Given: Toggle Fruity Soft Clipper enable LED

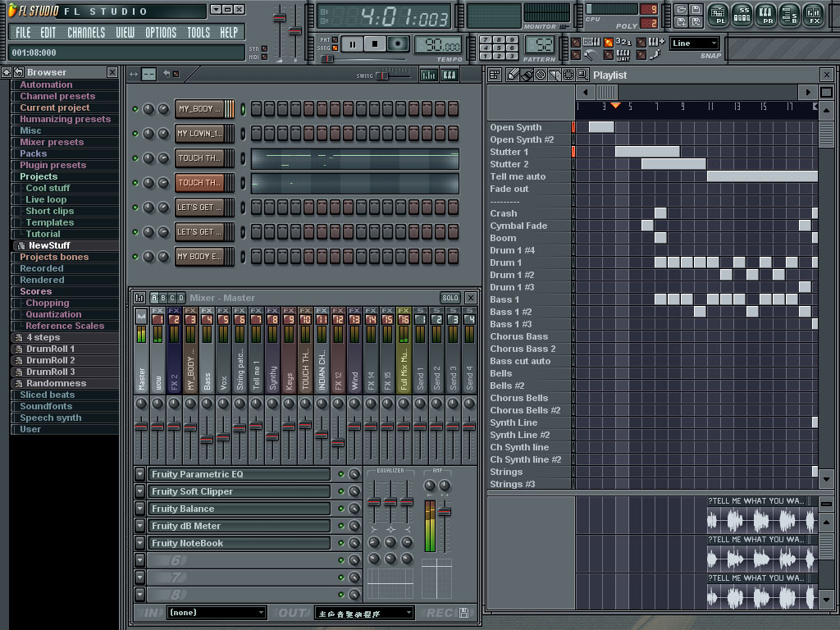Looking at the screenshot, I should coord(340,491).
